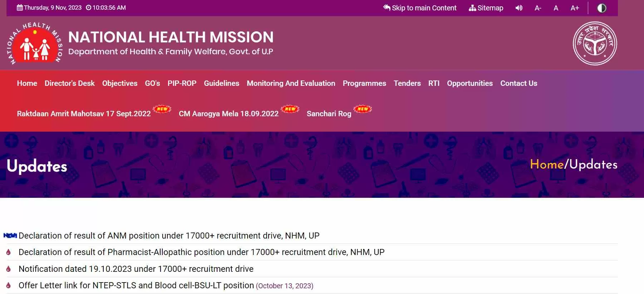
Task: Click the Updates page heading
Action: [x=37, y=166]
